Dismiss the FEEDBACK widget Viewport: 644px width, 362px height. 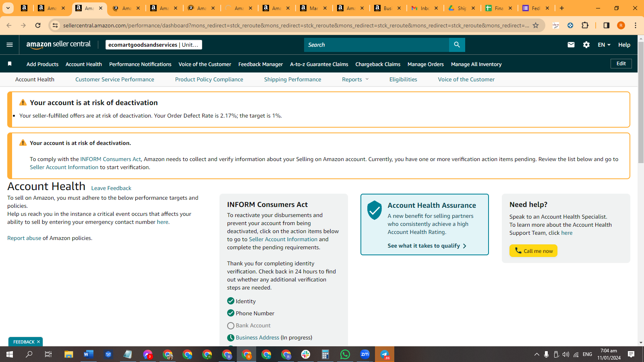click(38, 342)
